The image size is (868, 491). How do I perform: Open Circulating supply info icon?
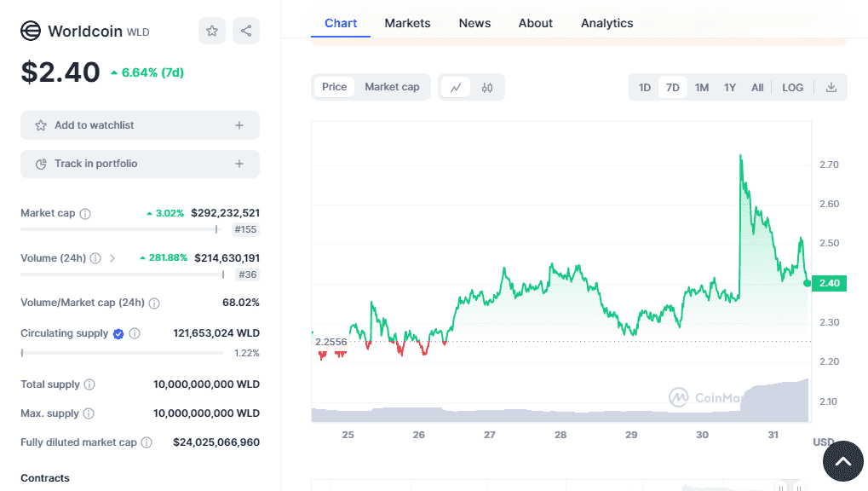[135, 333]
